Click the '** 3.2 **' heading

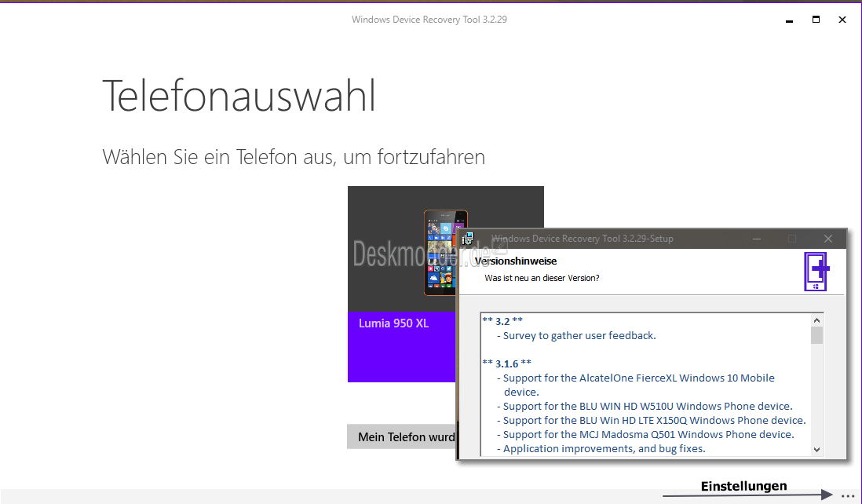point(502,321)
